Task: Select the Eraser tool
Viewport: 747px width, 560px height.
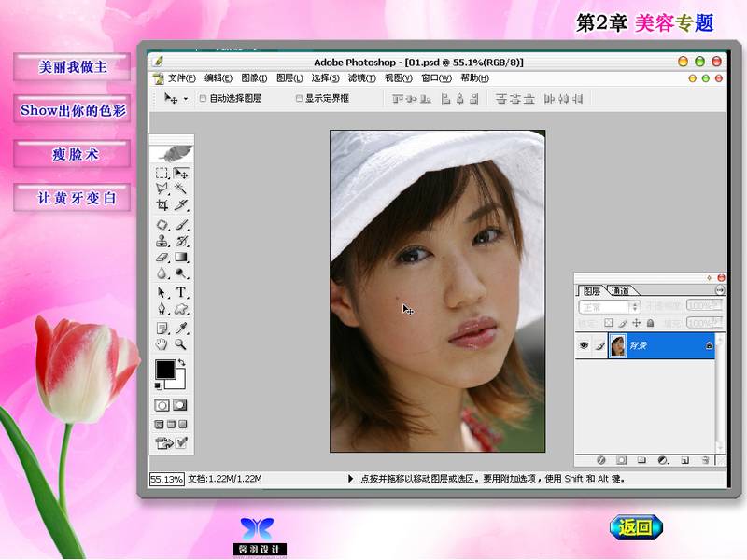Action: pyautogui.click(x=162, y=258)
